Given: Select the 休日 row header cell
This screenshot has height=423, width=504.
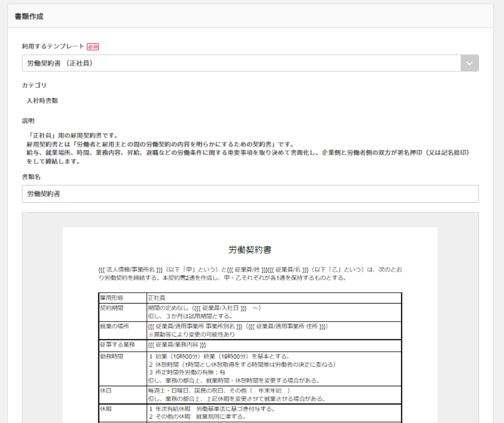Looking at the screenshot, I should pos(122,395).
